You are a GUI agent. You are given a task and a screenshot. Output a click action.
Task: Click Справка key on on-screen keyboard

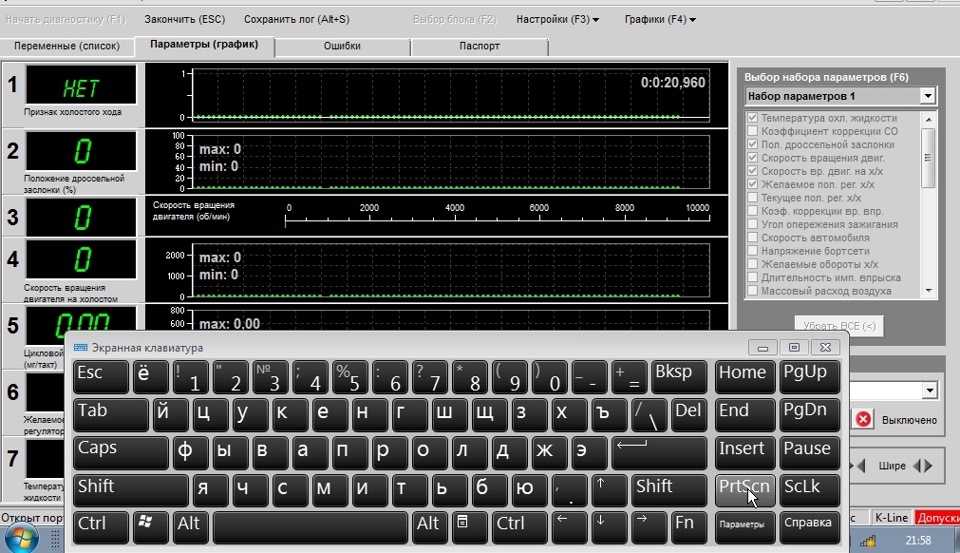click(x=809, y=527)
